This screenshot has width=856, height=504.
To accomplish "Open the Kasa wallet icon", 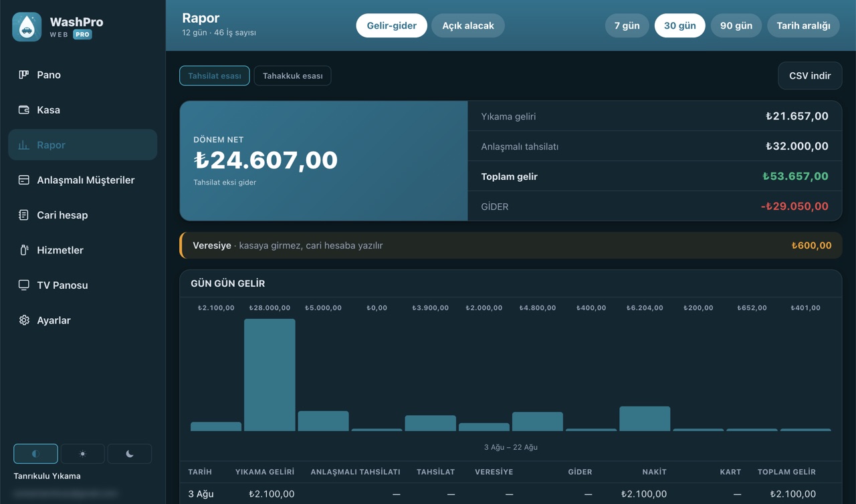I will click(23, 110).
